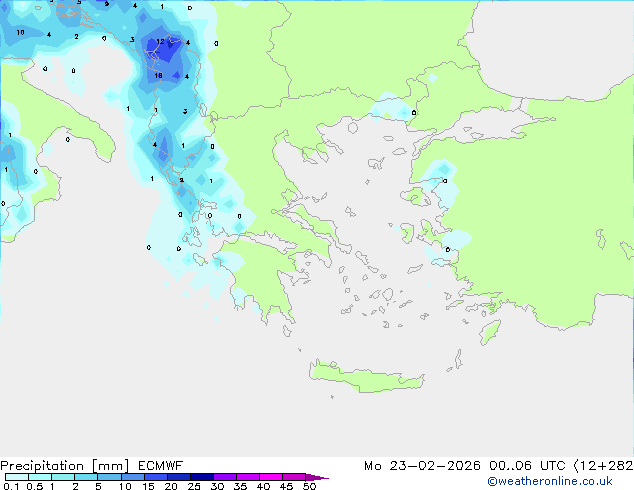Select the 20–25 mm legend color swatch

[x=178, y=477]
